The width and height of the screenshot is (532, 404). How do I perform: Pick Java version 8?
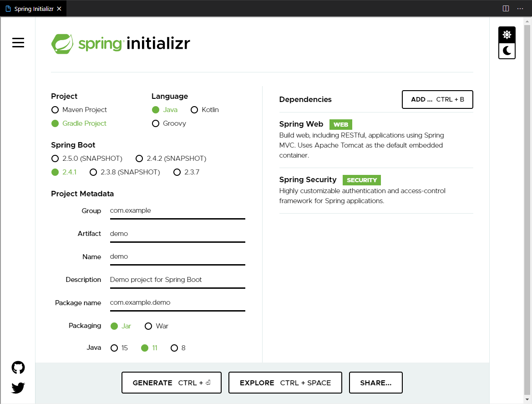coord(178,348)
